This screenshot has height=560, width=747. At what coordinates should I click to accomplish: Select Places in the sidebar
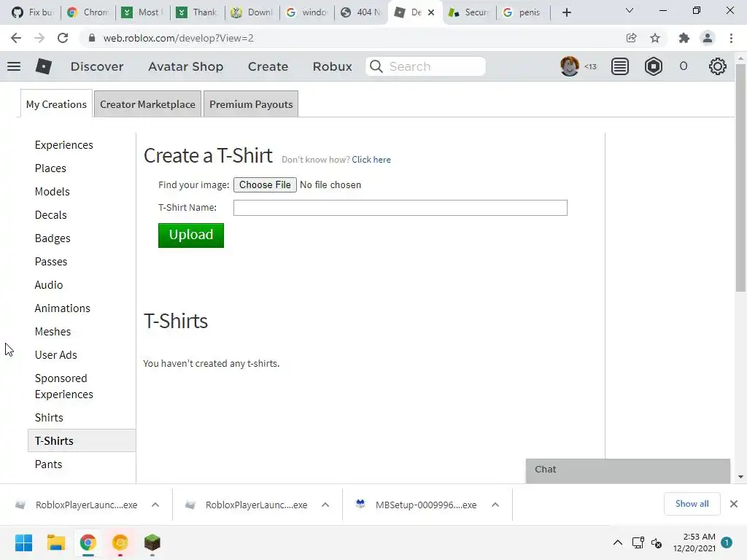click(x=50, y=168)
